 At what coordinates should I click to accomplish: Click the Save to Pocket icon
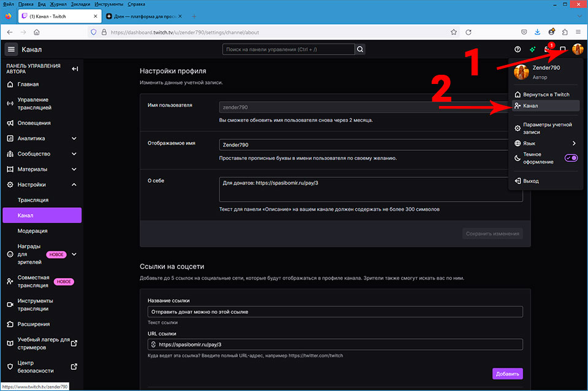coord(524,32)
